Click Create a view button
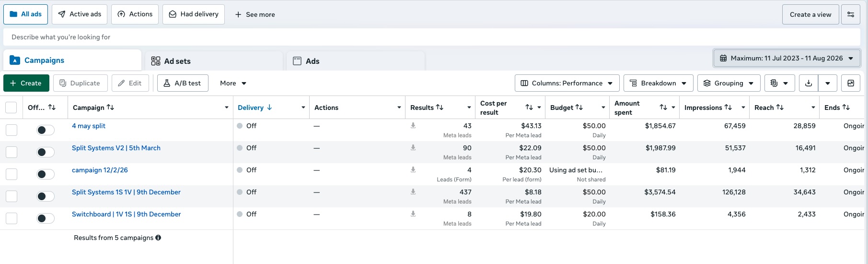868x264 pixels. pos(810,14)
